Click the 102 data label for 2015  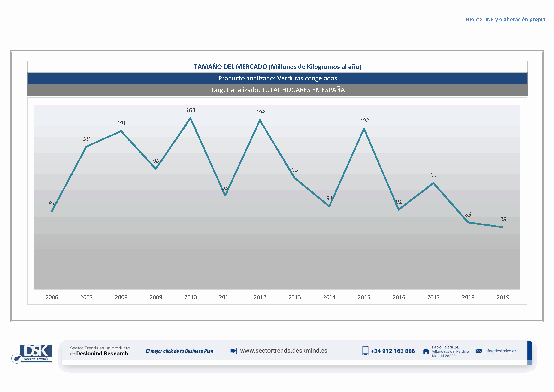coord(364,121)
